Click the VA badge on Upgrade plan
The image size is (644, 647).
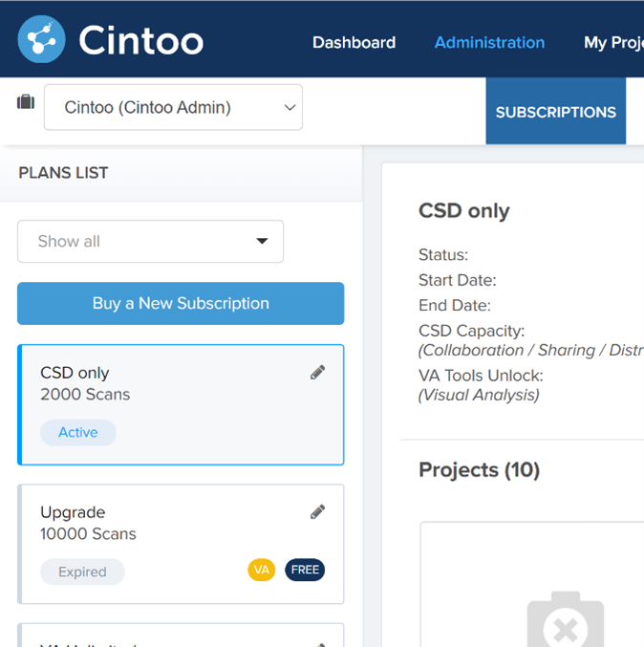pos(261,570)
